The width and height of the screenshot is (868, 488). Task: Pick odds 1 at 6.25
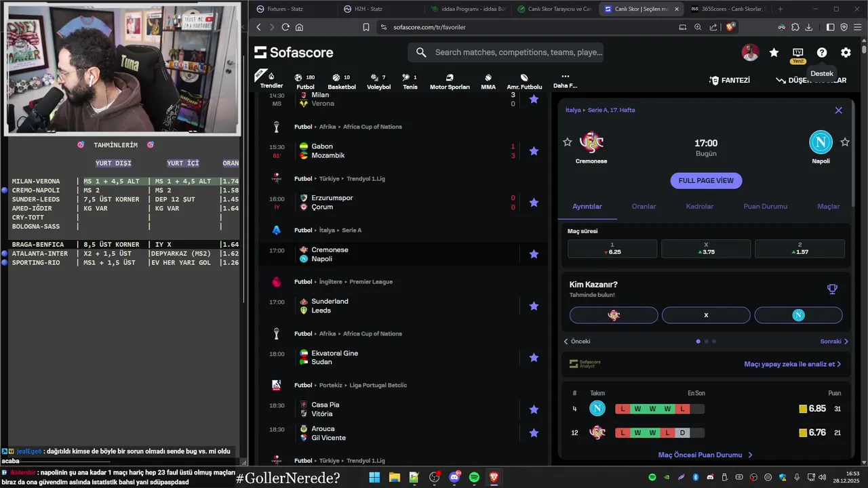[612, 249]
